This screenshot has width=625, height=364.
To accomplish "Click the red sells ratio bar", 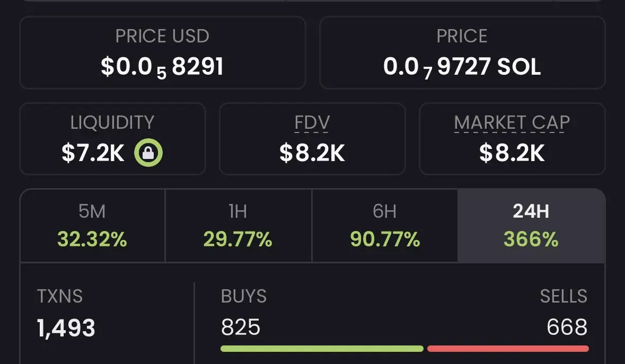I will pos(507,349).
